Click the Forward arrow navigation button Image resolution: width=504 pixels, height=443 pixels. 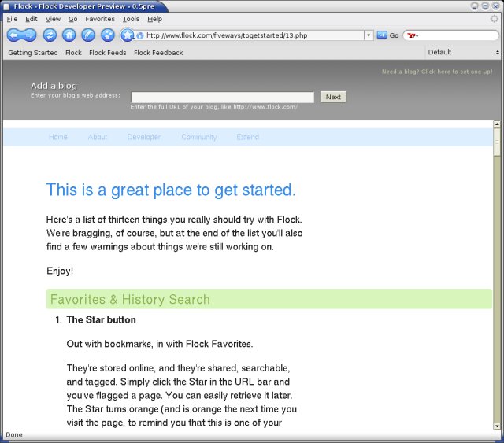(x=29, y=35)
